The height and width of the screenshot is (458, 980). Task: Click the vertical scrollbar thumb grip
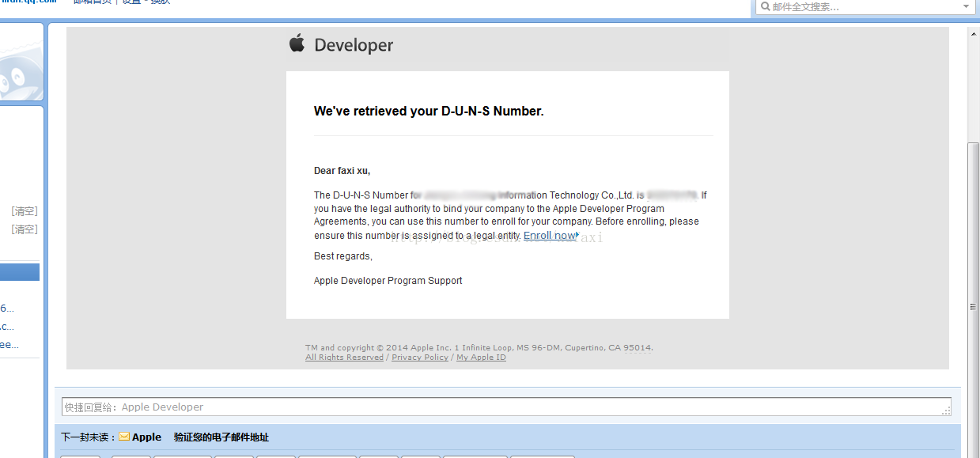[x=973, y=307]
